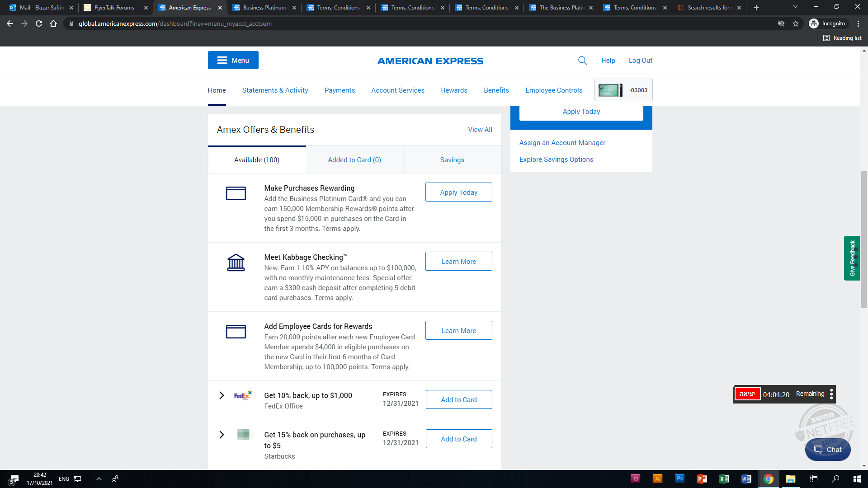This screenshot has width=868, height=488.
Task: Switch to Added to Card (0) tab
Action: pos(354,160)
